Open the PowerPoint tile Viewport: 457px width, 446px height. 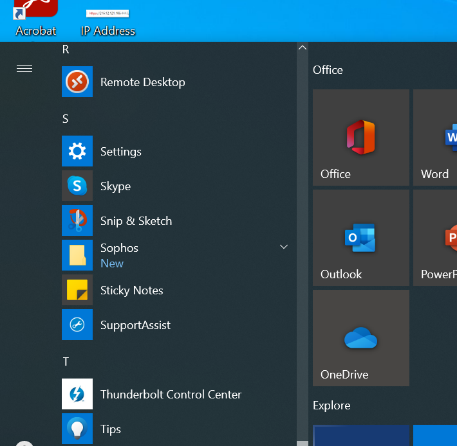435,238
